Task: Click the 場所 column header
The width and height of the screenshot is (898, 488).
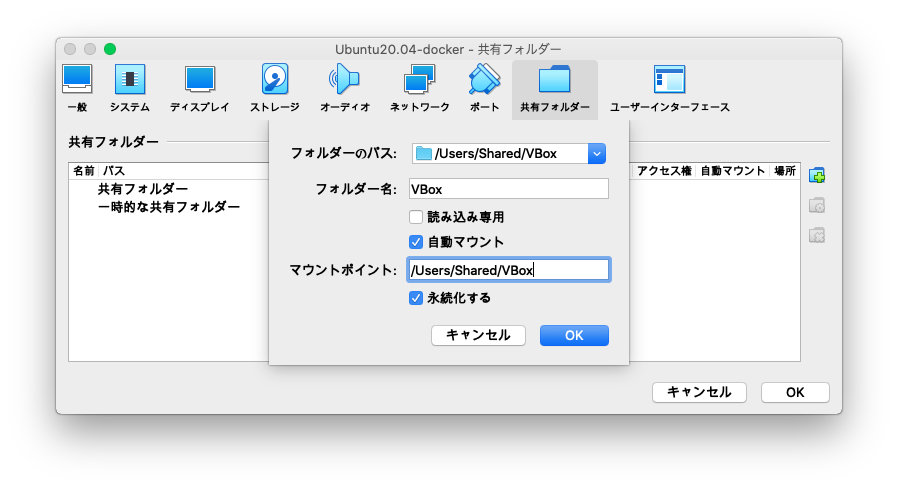Action: click(x=785, y=171)
